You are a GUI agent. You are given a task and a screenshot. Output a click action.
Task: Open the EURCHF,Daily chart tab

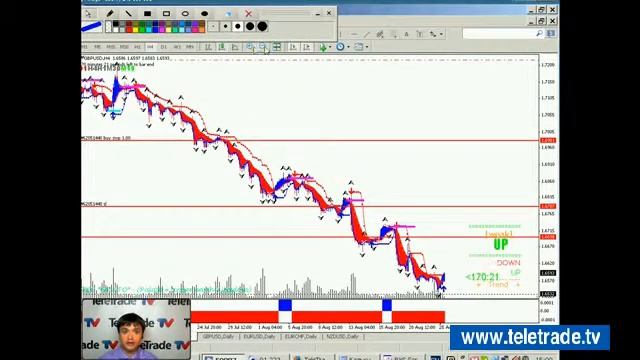300,337
